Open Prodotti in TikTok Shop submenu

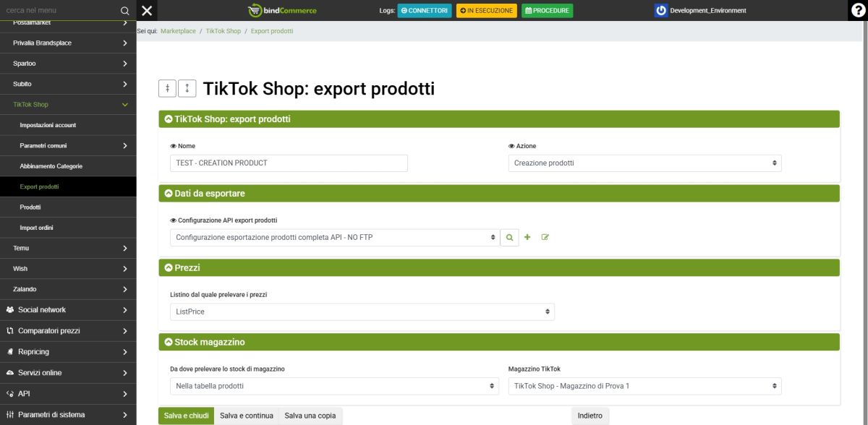pyautogui.click(x=68, y=207)
